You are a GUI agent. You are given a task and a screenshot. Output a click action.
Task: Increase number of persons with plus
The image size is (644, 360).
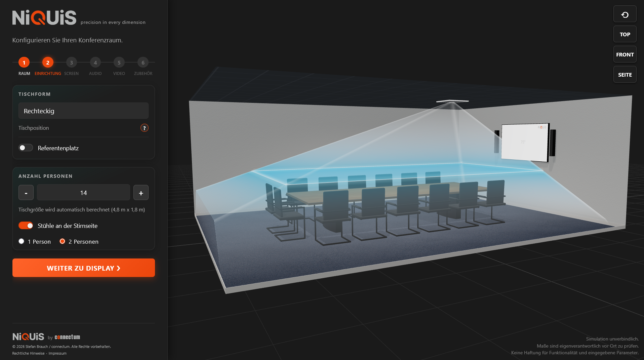pos(141,193)
